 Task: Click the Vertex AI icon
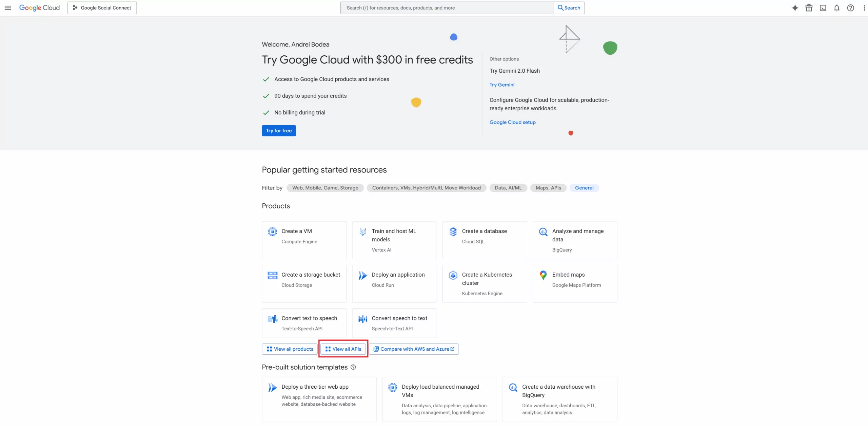[x=362, y=231]
